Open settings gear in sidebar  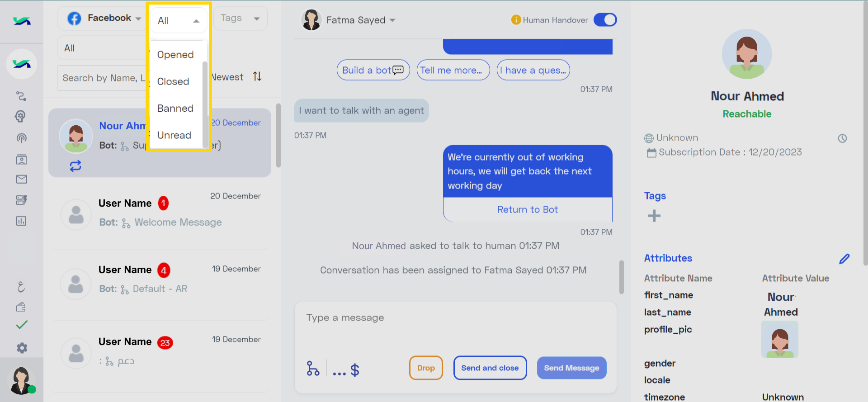pos(22,348)
